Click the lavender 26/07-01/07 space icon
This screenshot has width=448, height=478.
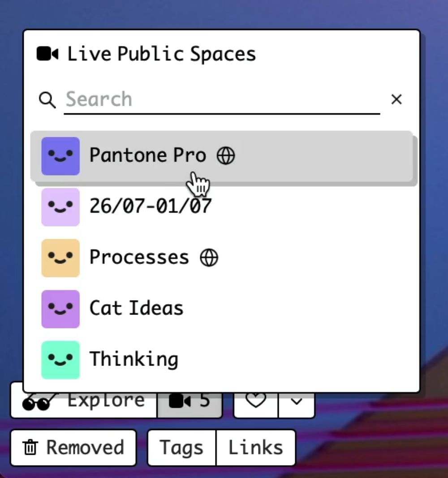(x=60, y=207)
